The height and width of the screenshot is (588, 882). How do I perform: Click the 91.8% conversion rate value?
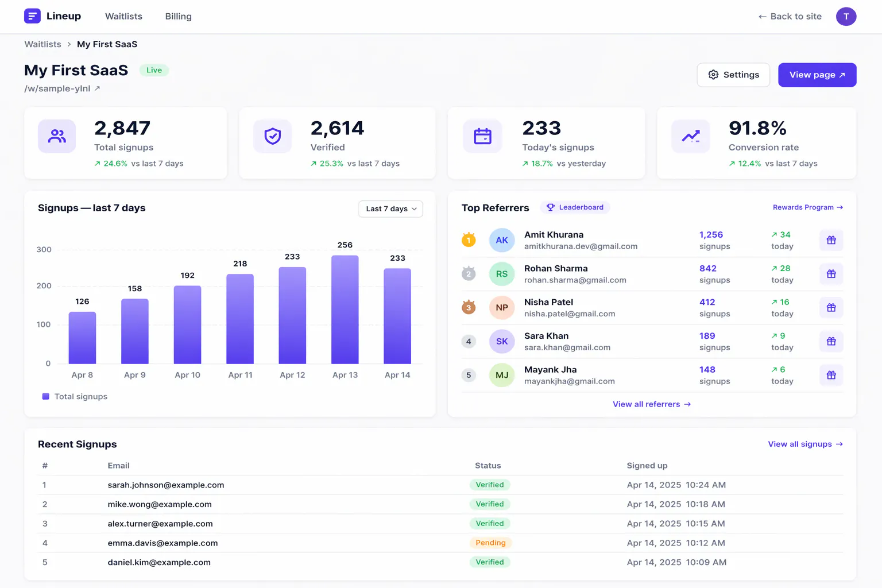click(757, 128)
